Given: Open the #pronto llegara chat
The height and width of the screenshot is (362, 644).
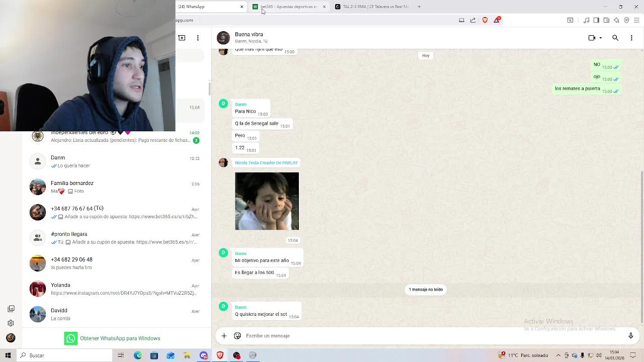Looking at the screenshot, I should (x=116, y=238).
